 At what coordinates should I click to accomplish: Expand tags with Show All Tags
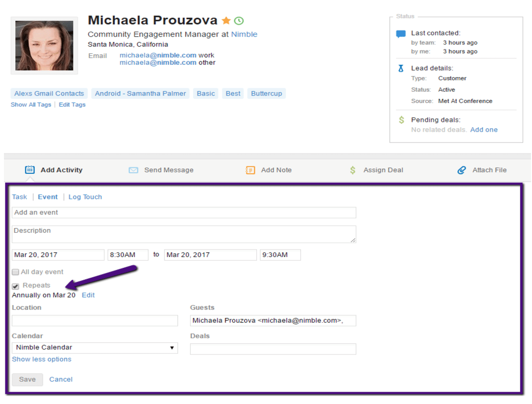tap(31, 105)
